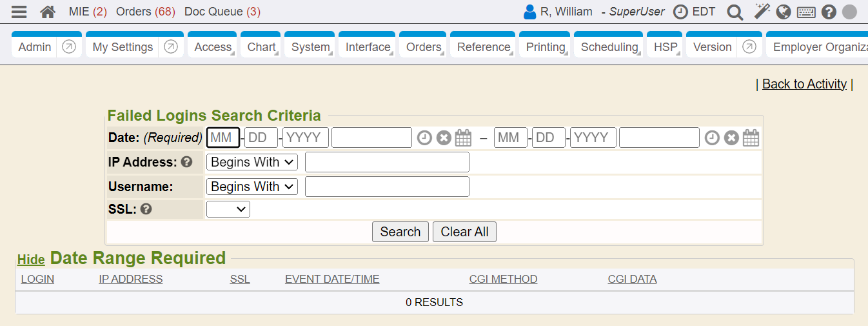Set start date to now via clock icon
Screen dimensions: 868x326
coord(424,138)
